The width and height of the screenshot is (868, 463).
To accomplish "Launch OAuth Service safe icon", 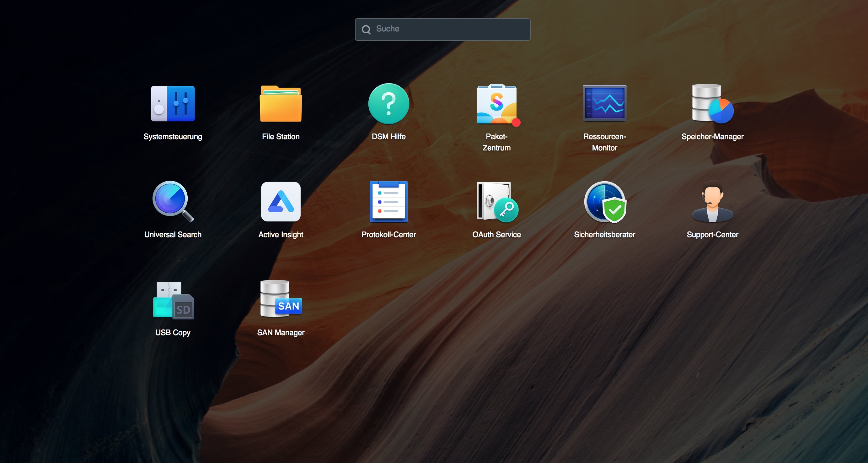I will click(x=496, y=201).
